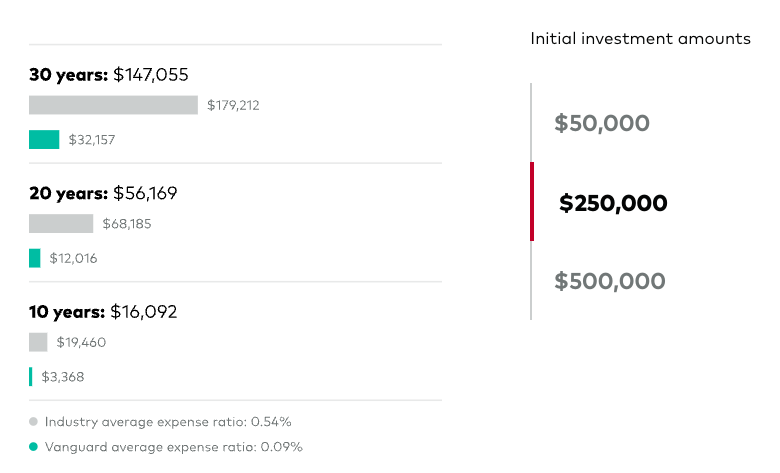
Task: Click the gray industry bar for 10 years
Action: click(38, 342)
